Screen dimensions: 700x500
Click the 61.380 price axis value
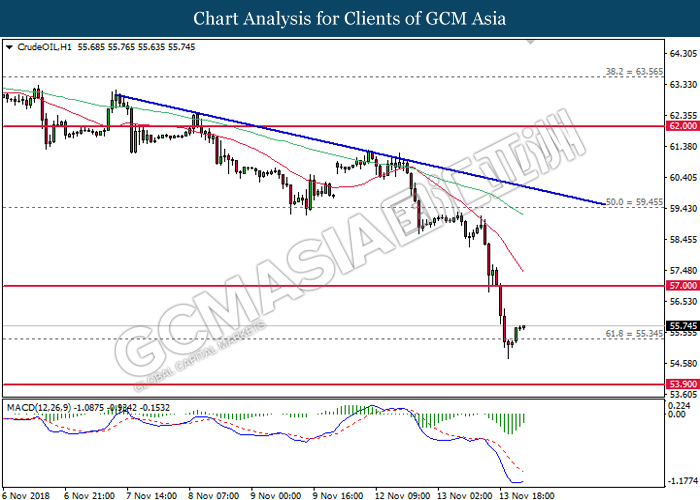coord(683,146)
